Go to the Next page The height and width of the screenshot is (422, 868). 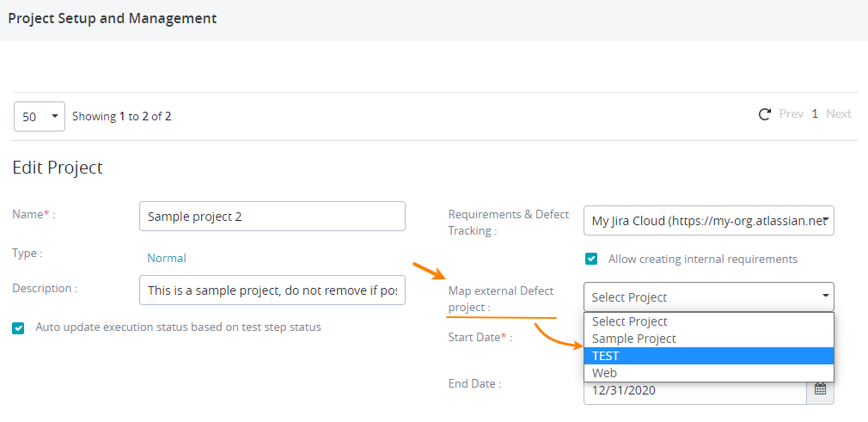click(838, 114)
